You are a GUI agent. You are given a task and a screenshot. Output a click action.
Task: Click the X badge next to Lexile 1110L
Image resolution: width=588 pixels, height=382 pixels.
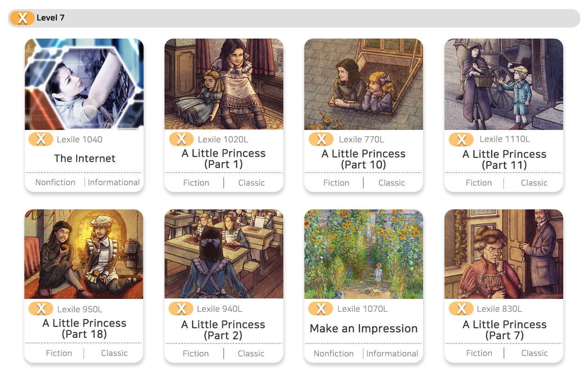tap(461, 140)
